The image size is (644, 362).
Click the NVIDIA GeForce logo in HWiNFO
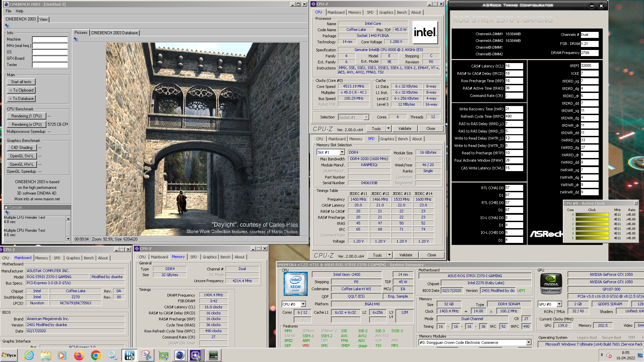551,284
